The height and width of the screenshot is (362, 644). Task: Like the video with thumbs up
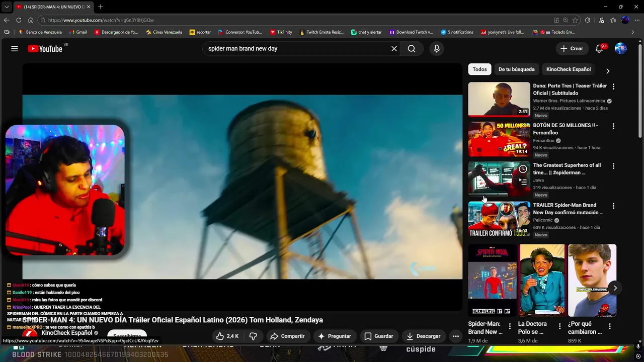[x=227, y=336]
